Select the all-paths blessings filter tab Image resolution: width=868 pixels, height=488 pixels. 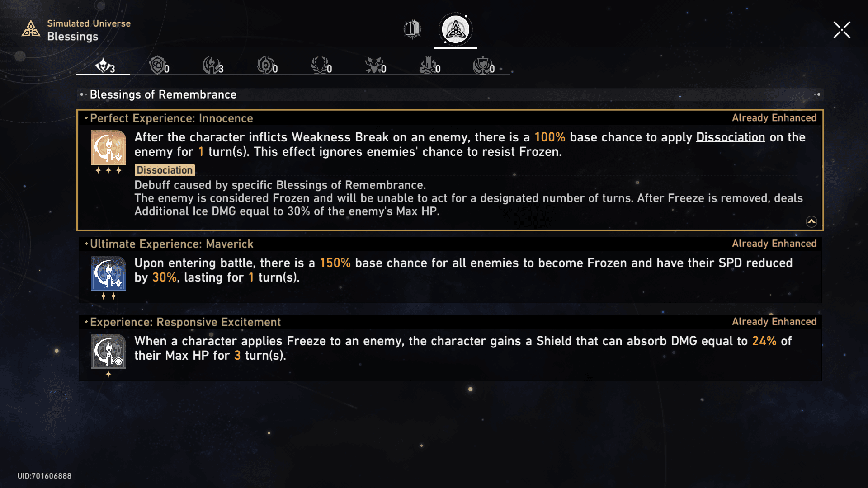tap(104, 66)
